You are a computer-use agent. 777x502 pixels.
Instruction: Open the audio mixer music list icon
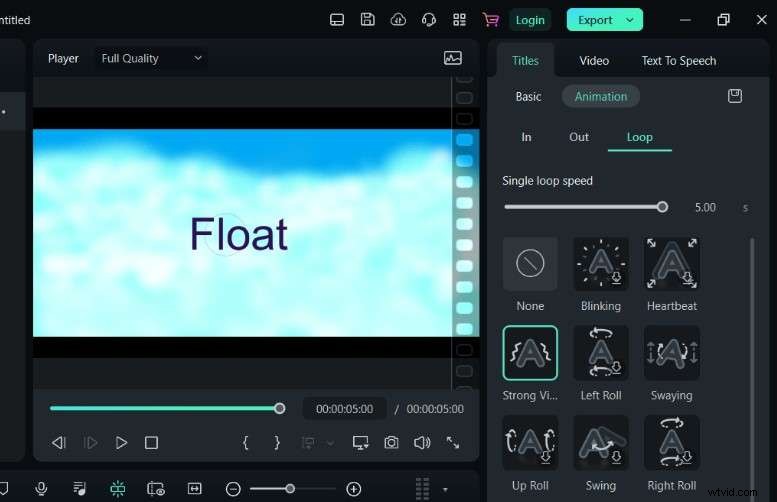click(79, 489)
